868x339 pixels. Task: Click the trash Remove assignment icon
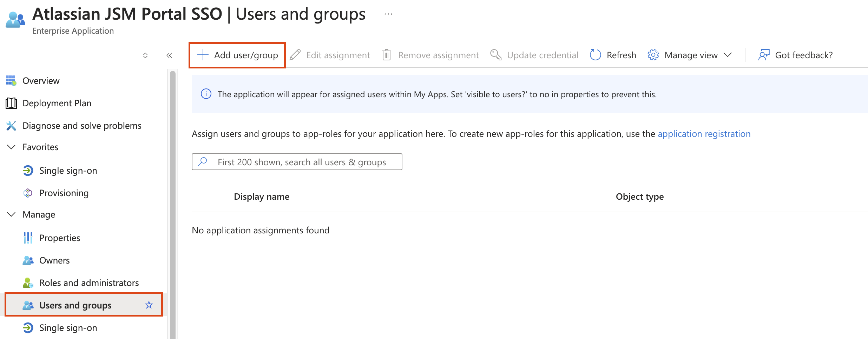387,55
